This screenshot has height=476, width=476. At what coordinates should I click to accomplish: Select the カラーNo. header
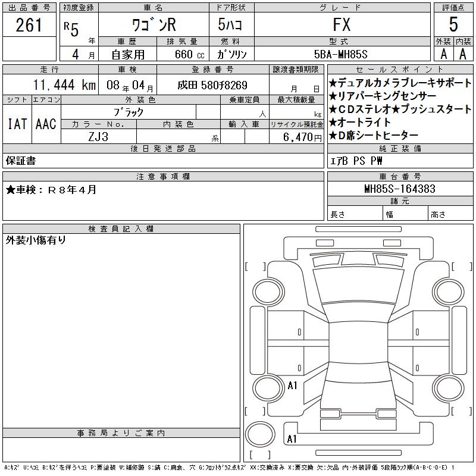click(98, 124)
